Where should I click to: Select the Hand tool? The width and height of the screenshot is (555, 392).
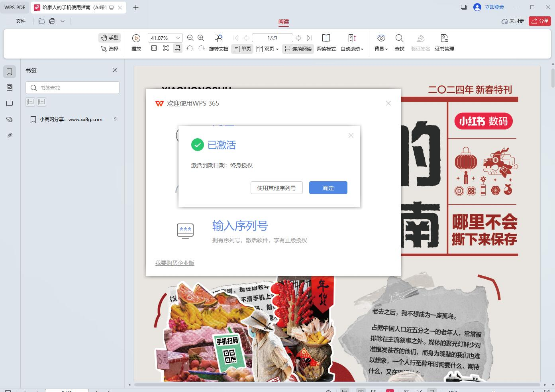click(110, 38)
